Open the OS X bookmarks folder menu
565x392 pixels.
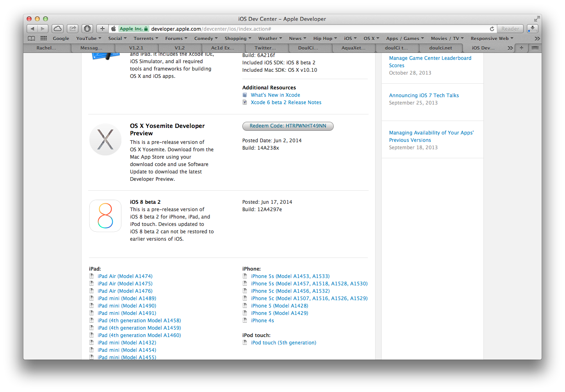point(371,39)
